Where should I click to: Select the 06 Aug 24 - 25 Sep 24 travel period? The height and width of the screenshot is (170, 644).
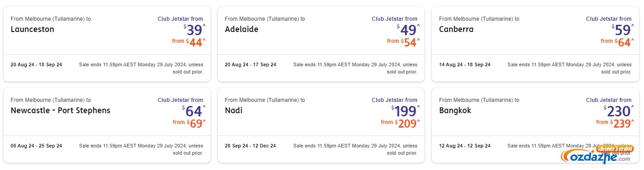click(x=37, y=146)
